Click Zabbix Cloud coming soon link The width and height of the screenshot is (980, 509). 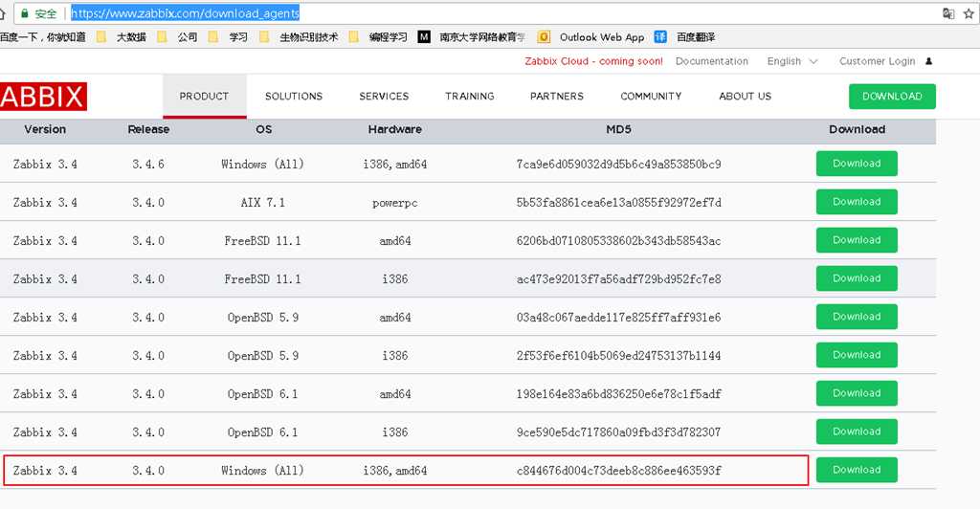(593, 61)
